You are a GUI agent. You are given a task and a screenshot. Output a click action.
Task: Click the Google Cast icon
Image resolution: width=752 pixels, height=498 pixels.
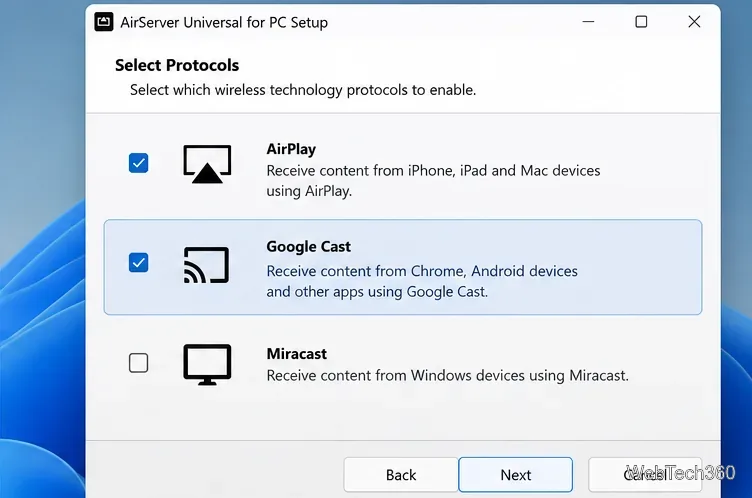click(x=206, y=265)
